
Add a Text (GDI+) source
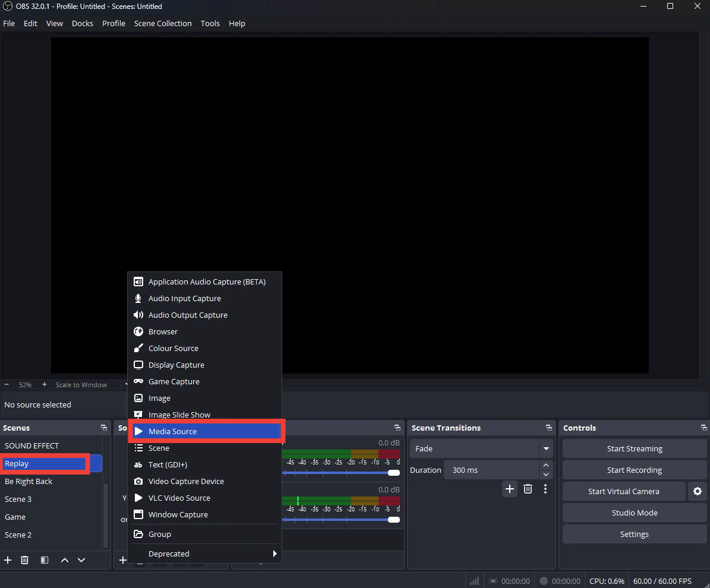click(x=204, y=465)
